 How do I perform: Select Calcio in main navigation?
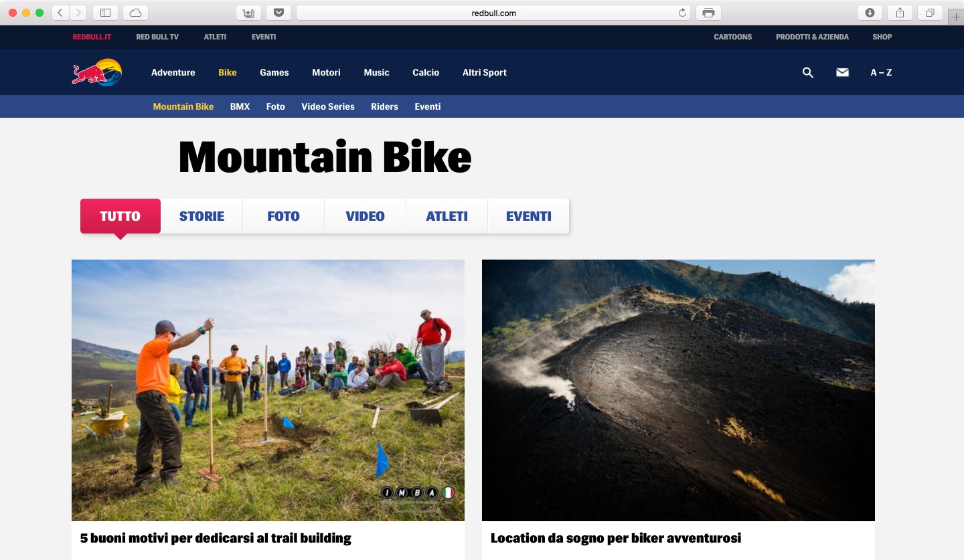coord(426,72)
